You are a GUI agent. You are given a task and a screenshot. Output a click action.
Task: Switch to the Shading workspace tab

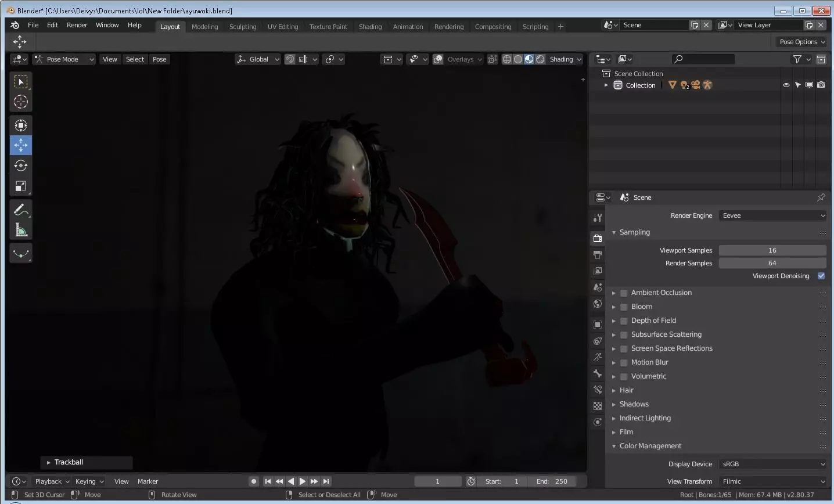point(370,27)
